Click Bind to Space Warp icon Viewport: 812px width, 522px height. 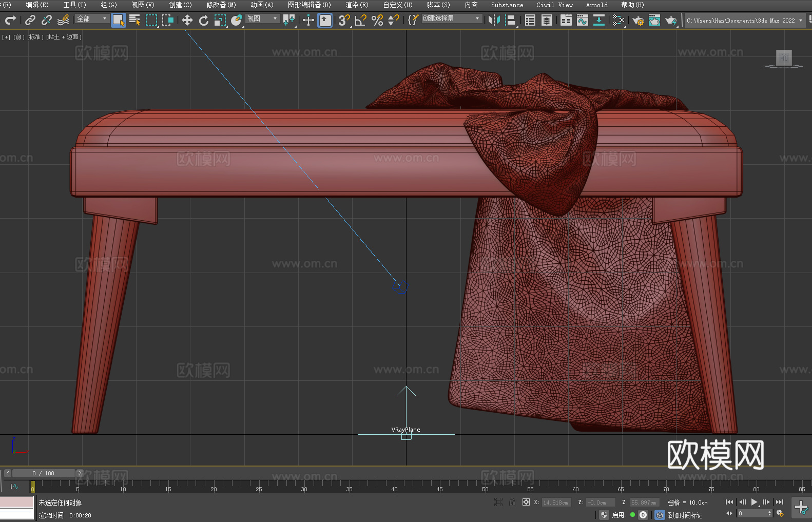[63, 20]
